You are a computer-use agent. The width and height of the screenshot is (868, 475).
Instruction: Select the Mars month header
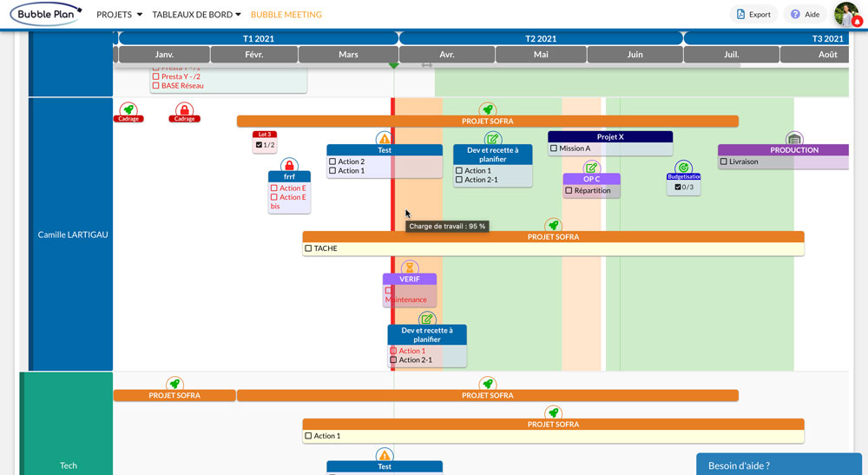[348, 54]
